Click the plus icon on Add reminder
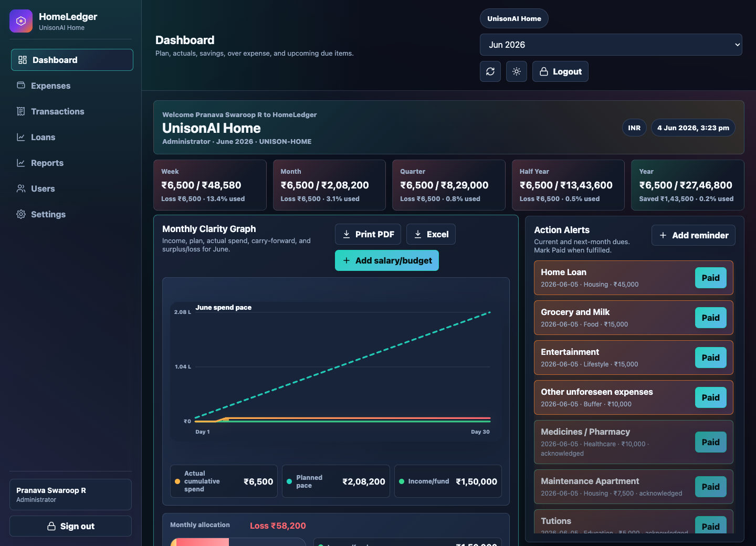756x546 pixels. (x=663, y=235)
